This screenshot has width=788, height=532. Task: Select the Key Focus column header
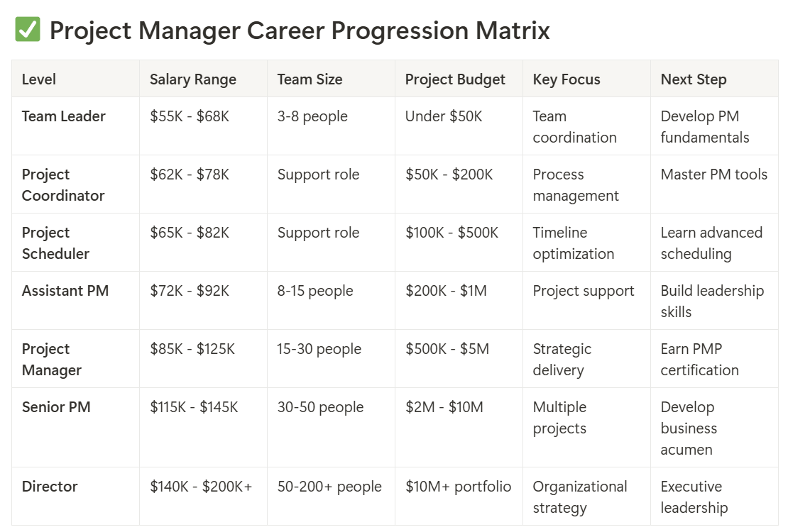(567, 79)
